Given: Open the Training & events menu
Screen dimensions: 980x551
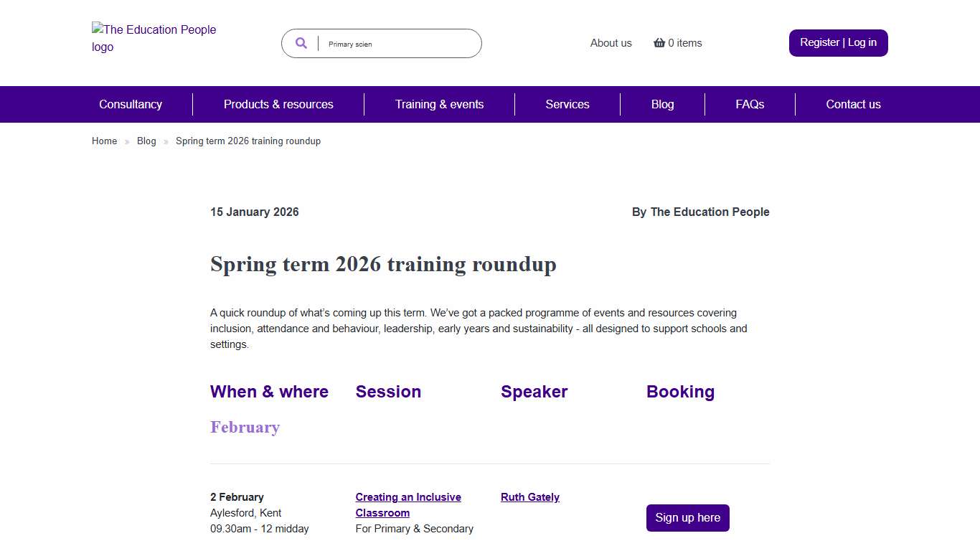Looking at the screenshot, I should (x=439, y=104).
